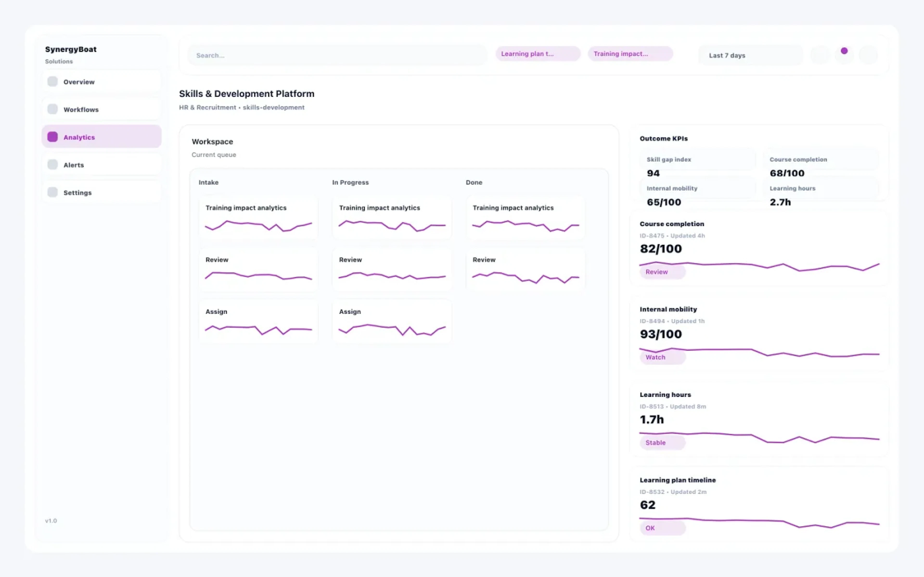Select the Alerts icon in the sidebar
The image size is (924, 577).
coord(52,164)
